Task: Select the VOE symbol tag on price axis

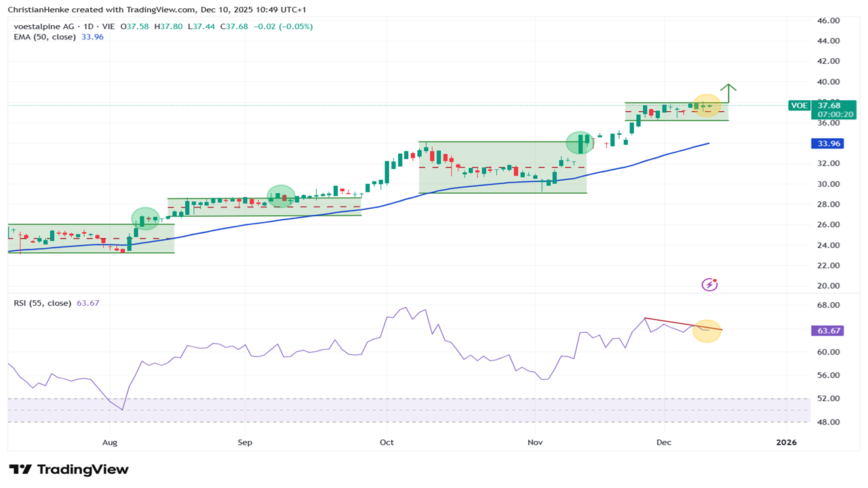Action: (800, 106)
